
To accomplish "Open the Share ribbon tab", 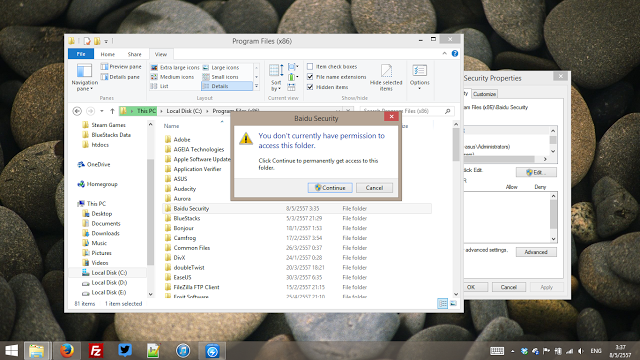I will tap(134, 54).
